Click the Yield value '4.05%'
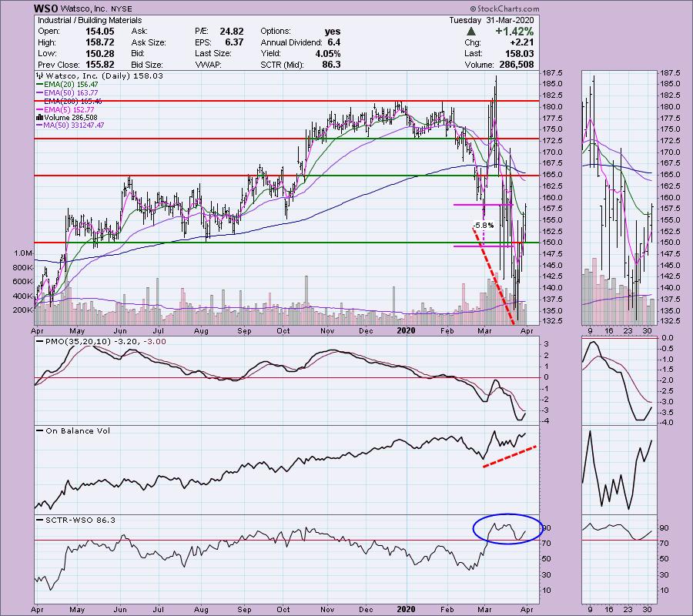Viewport: 693px width, 616px height. pos(328,53)
